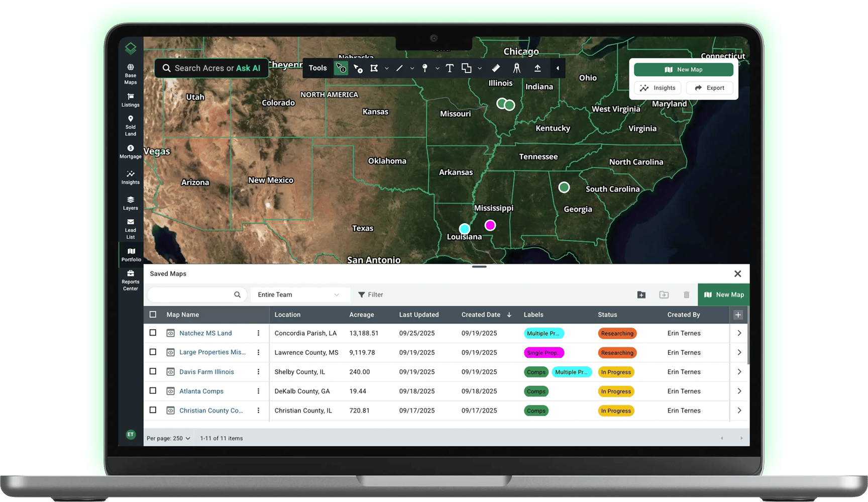
Task: Click the new folder icon in Saved Maps
Action: point(641,295)
